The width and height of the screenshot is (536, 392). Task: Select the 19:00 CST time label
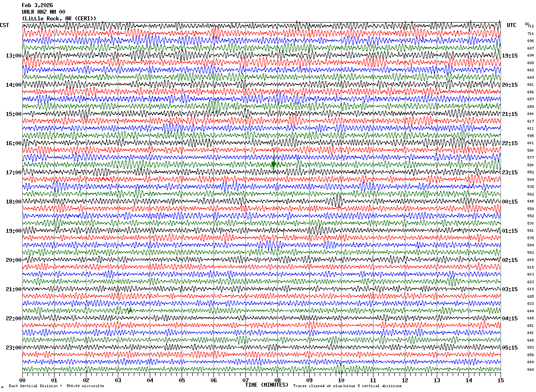(13, 231)
